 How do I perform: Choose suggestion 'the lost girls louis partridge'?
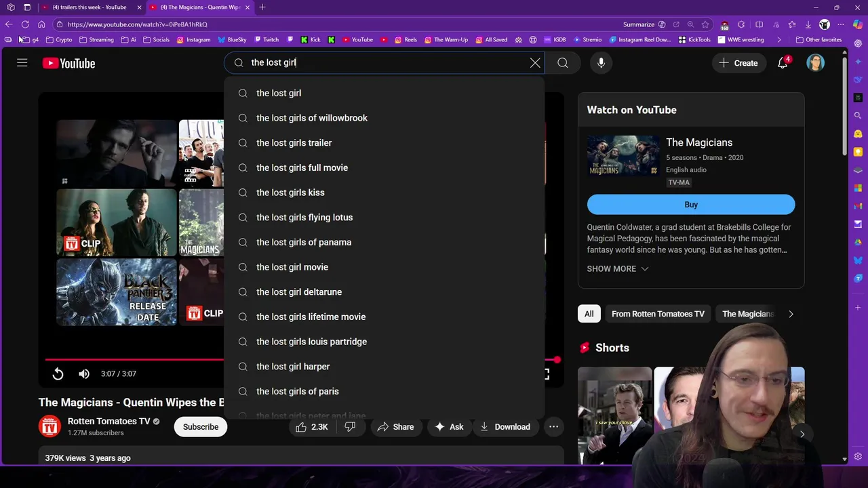[384, 342]
